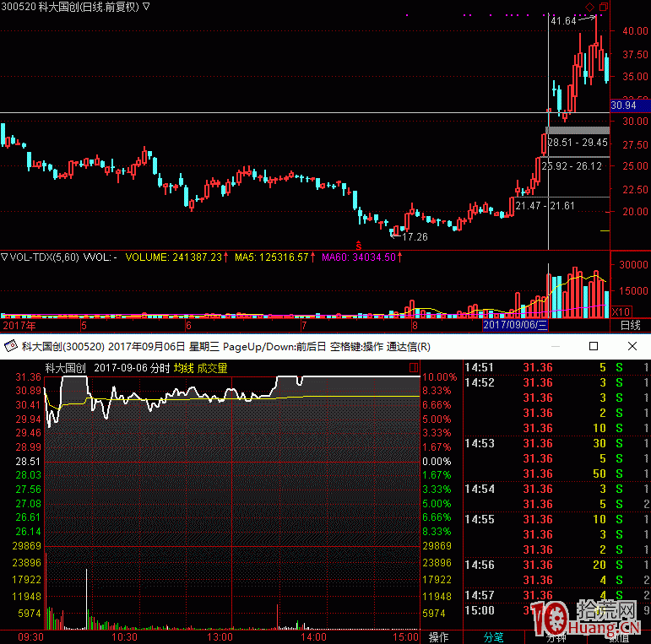Expand the VOL-TDX indicator triangle
The image size is (651, 644).
(x=4, y=257)
